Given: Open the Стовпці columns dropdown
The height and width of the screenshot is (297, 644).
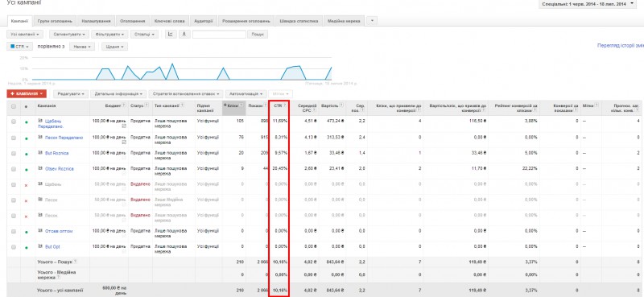Looking at the screenshot, I should 144,34.
